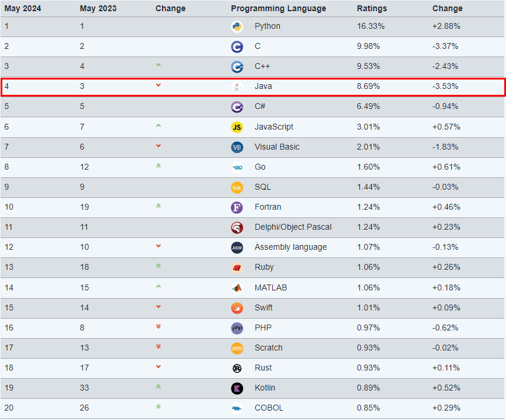The width and height of the screenshot is (506, 420).
Task: Click the Kotlin logo icon
Action: click(237, 388)
